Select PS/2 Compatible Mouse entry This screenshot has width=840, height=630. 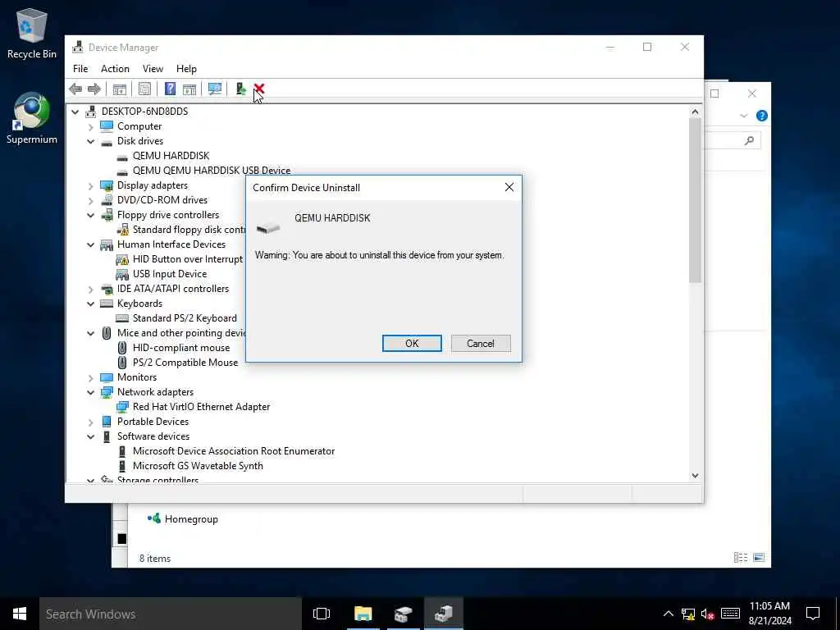[185, 363]
